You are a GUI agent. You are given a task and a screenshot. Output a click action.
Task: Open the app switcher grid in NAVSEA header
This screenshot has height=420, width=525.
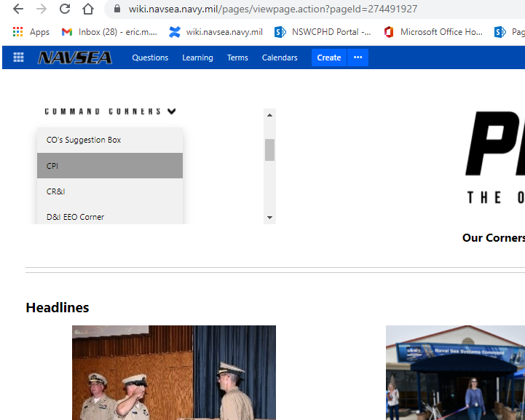coord(18,58)
